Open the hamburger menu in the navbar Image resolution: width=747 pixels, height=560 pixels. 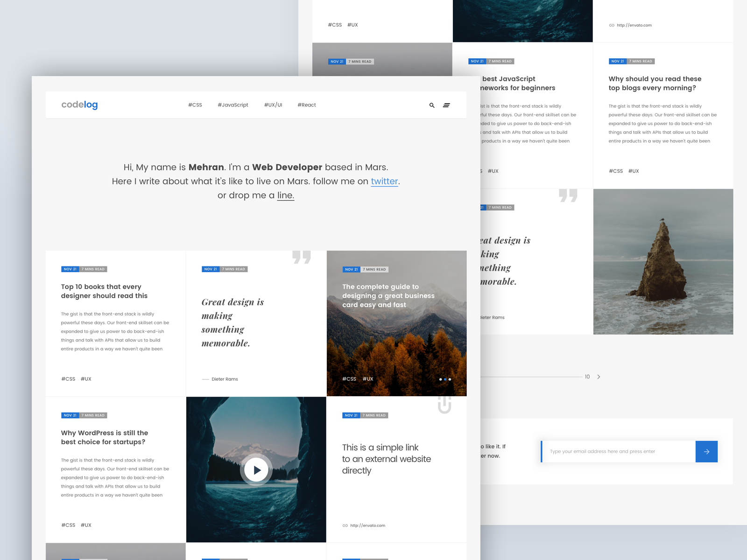[447, 105]
